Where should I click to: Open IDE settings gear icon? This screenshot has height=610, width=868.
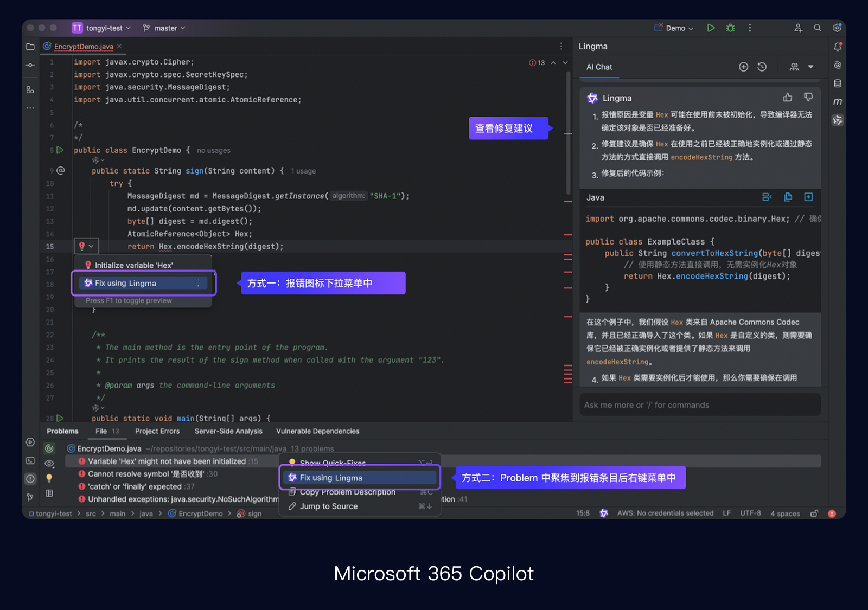tap(837, 28)
